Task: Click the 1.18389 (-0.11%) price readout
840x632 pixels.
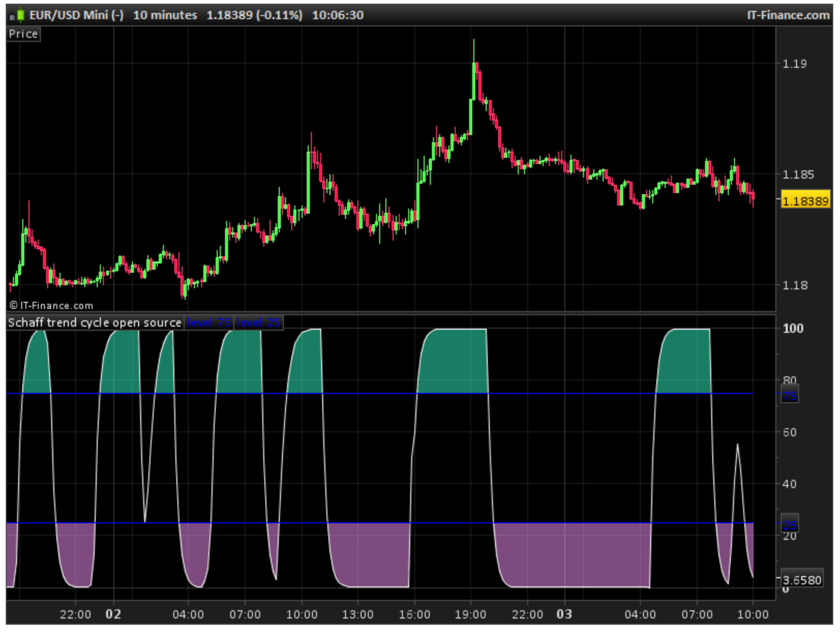Action: pyautogui.click(x=254, y=15)
